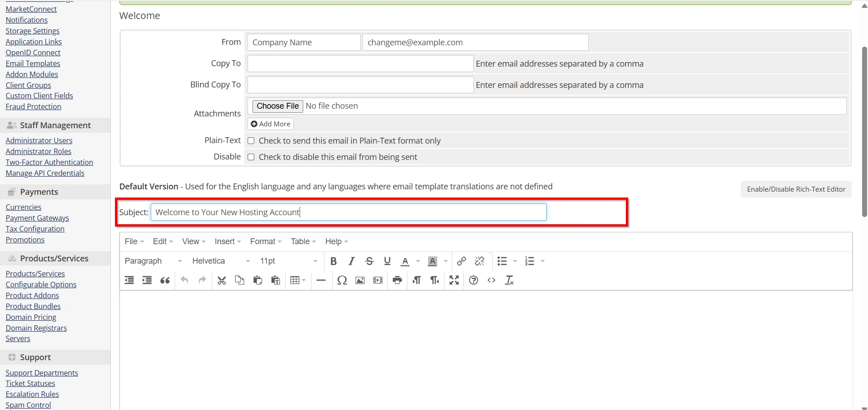Toggle fullscreen editor mode
The height and width of the screenshot is (410, 868).
click(x=454, y=280)
